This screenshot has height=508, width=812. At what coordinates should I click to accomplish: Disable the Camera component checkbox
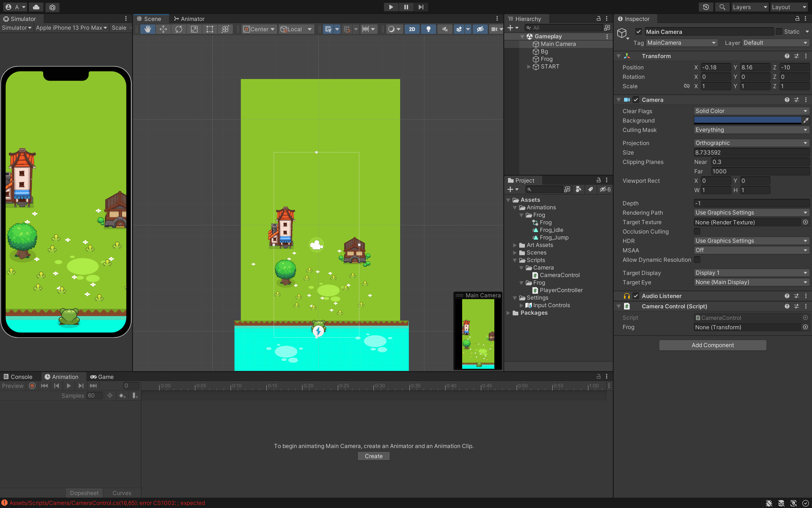[636, 100]
